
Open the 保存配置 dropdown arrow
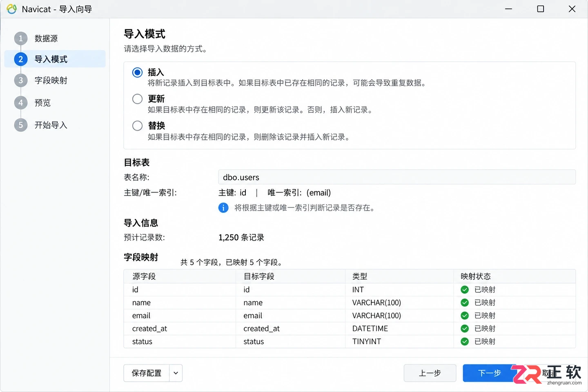176,373
